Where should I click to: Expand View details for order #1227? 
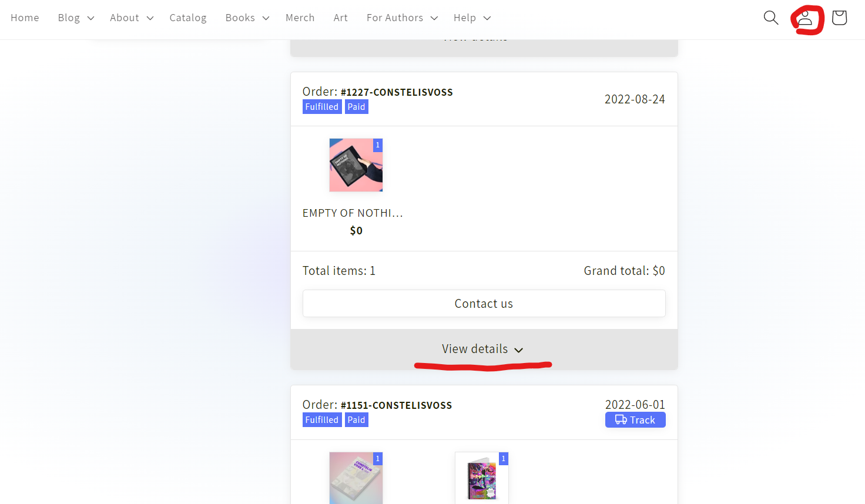point(484,349)
